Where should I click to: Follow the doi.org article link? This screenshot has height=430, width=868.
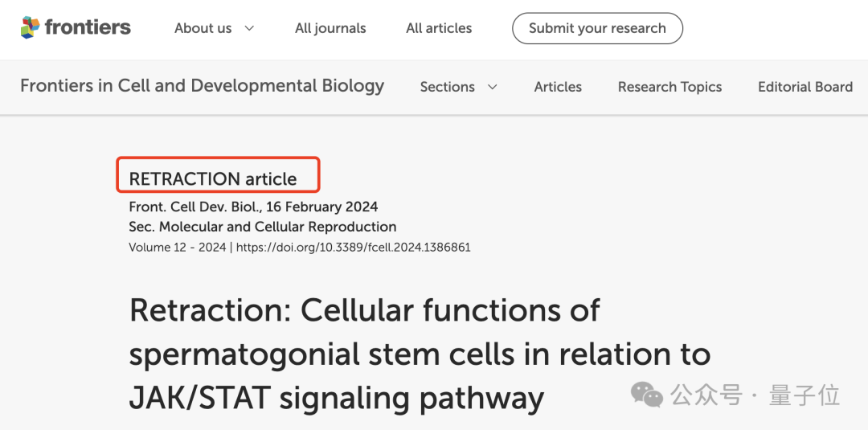(354, 248)
